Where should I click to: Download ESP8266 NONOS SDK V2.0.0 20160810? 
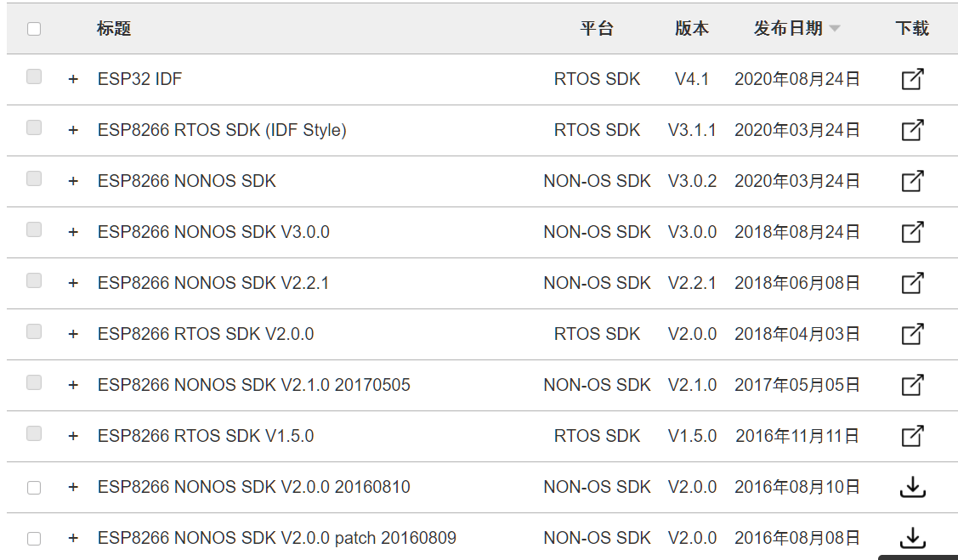tap(911, 487)
